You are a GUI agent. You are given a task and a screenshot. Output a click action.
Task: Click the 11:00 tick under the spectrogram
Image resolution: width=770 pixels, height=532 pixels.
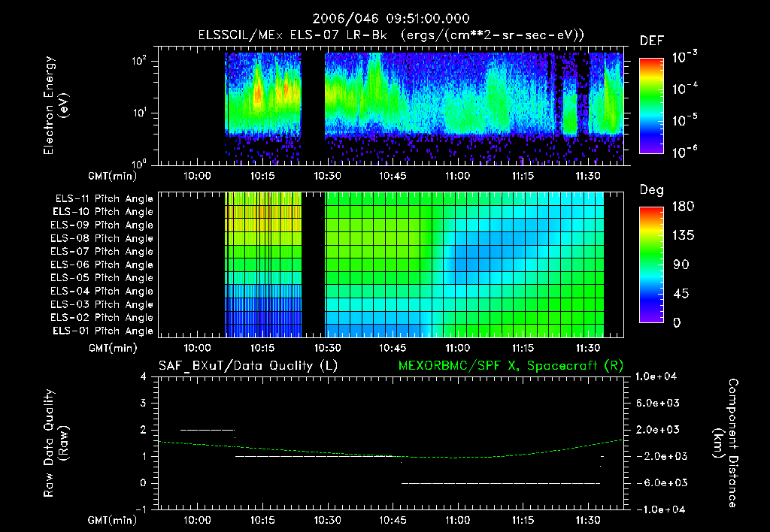pyautogui.click(x=458, y=176)
